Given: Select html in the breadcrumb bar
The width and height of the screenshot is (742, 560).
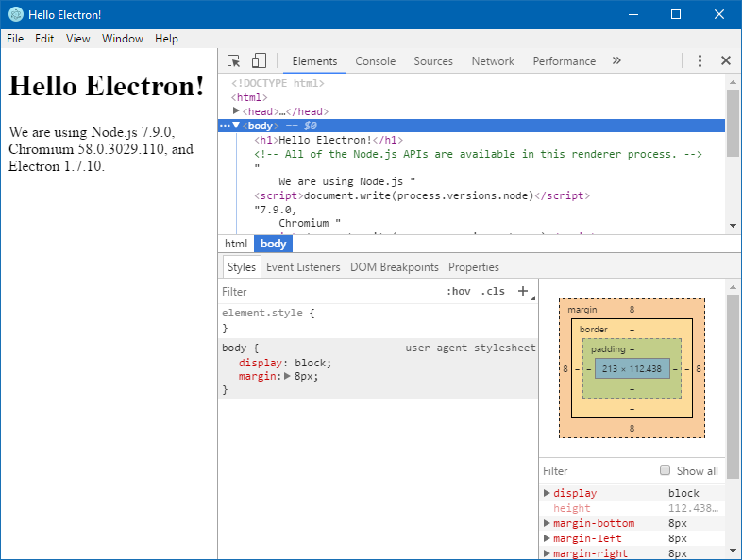Looking at the screenshot, I should point(236,244).
